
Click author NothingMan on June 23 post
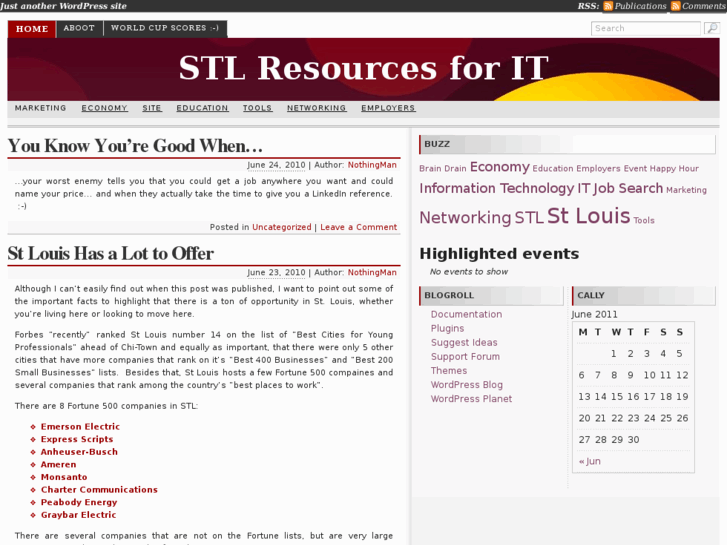click(x=372, y=272)
